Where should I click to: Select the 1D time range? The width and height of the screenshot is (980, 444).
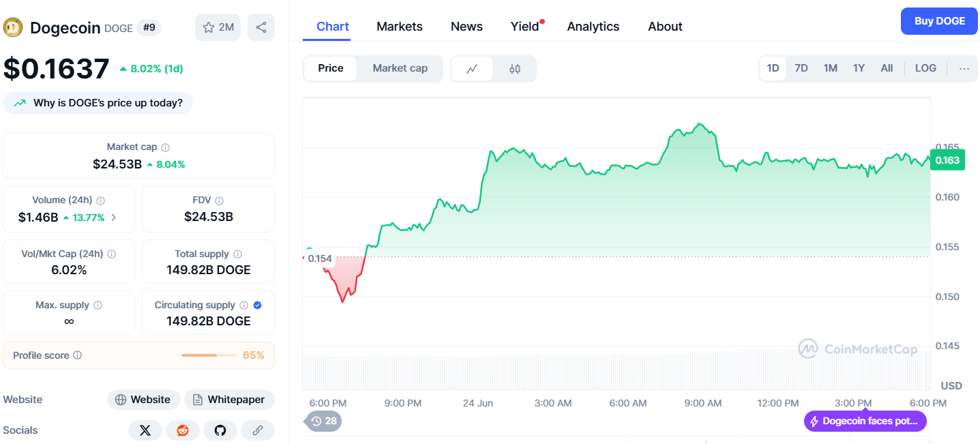click(773, 68)
